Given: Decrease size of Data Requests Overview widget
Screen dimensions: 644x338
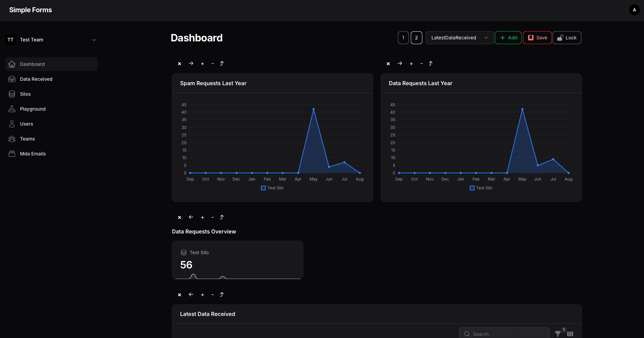Looking at the screenshot, I should pyautogui.click(x=213, y=218).
